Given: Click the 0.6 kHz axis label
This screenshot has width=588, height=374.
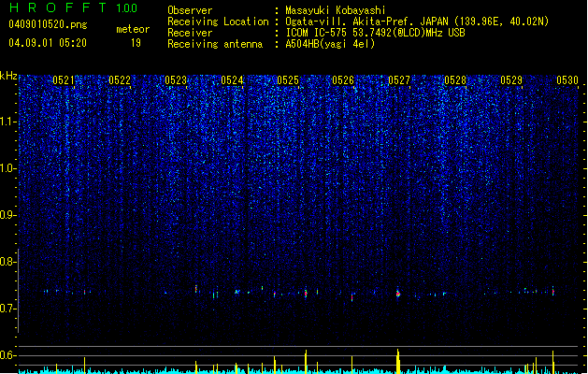Looking at the screenshot, I should click(x=8, y=355).
